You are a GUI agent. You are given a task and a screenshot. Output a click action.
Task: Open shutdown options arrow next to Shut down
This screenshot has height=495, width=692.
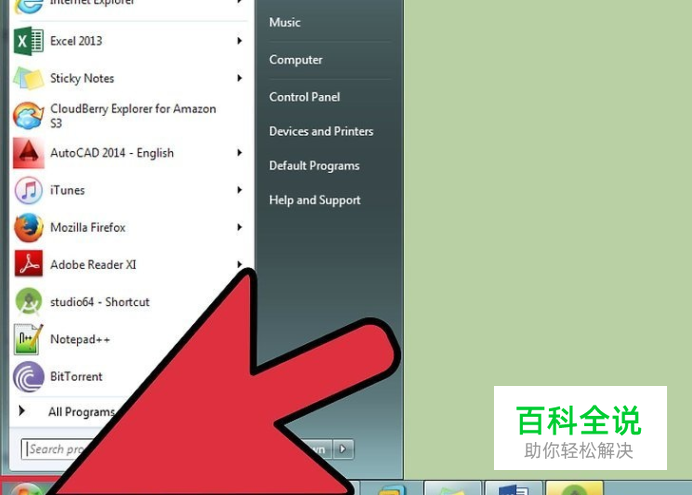click(343, 450)
